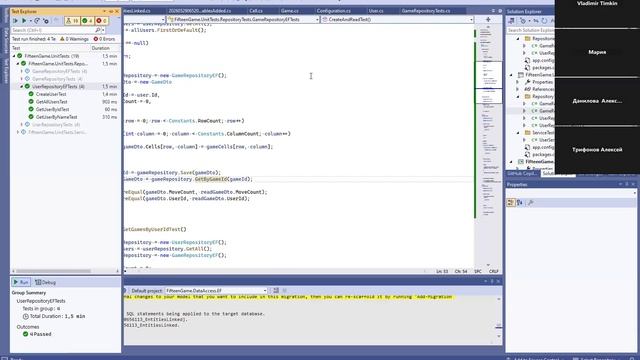Select the GetUserByIdTest row

(65, 109)
